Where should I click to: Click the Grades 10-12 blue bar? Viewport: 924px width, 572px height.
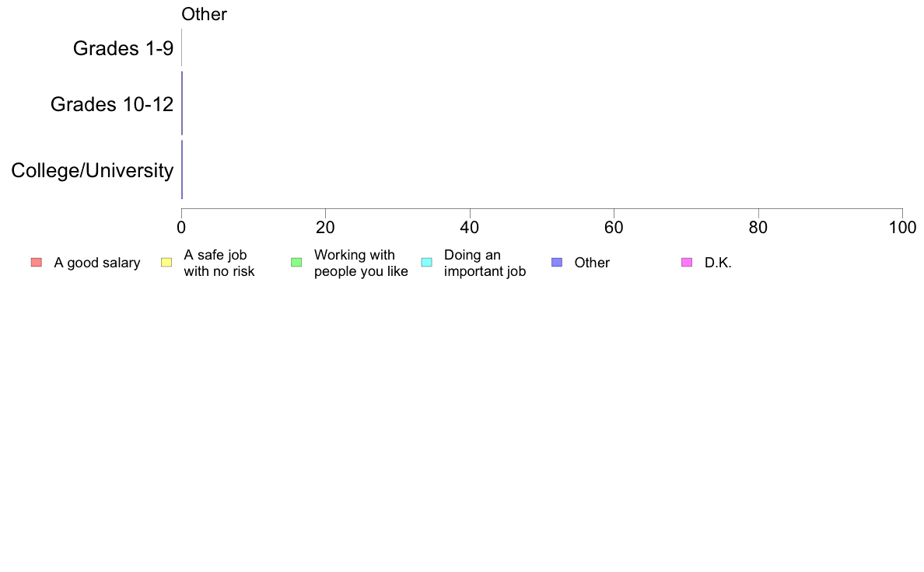click(182, 103)
